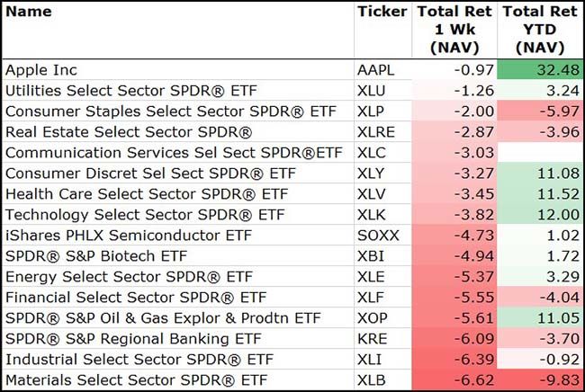
Task: Select the Total Ret 1 Wk header
Action: click(x=455, y=30)
